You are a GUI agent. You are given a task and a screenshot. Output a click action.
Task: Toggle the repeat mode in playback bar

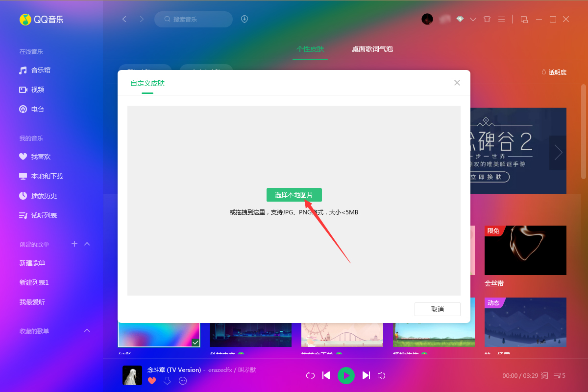click(310, 375)
